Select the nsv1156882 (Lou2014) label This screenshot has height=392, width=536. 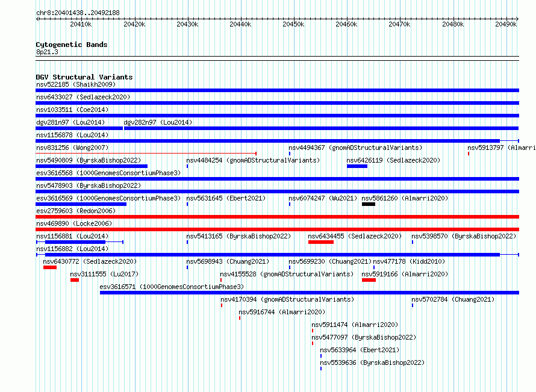(x=72, y=249)
